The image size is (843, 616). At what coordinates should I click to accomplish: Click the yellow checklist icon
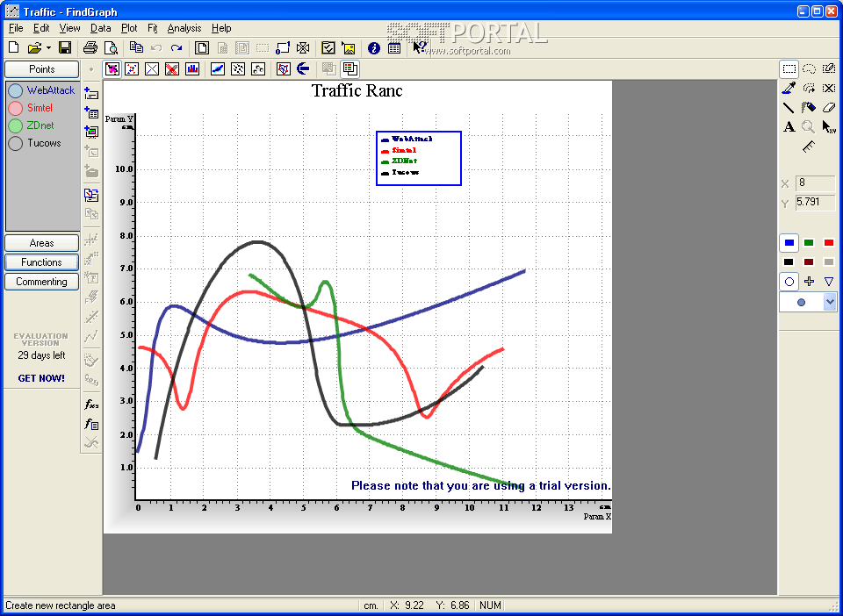tap(328, 48)
